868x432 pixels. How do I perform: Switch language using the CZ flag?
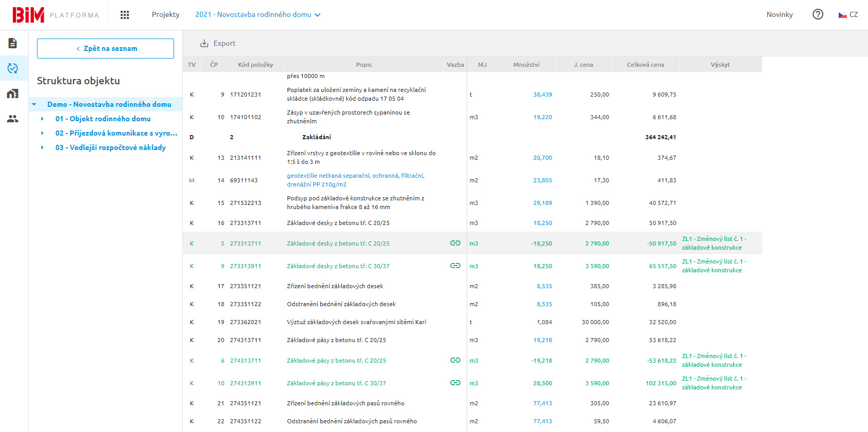(x=848, y=15)
